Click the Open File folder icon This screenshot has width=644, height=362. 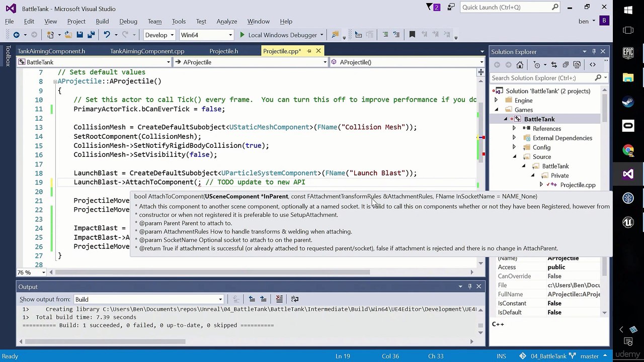68,35
